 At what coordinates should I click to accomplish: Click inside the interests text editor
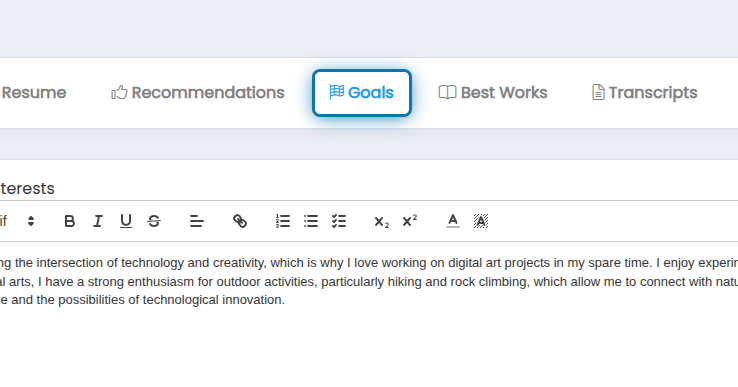coord(369,311)
